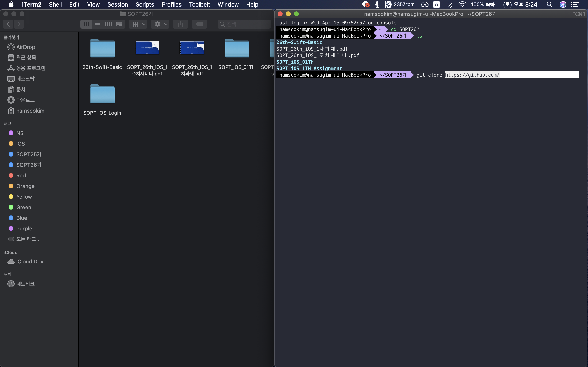Open the gear action menu dropdown
This screenshot has width=588, height=367.
[160, 24]
